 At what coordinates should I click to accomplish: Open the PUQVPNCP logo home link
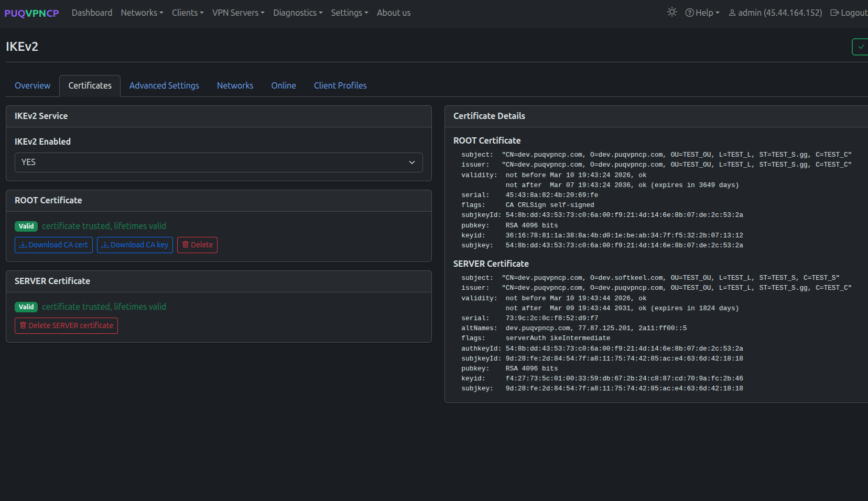(31, 13)
